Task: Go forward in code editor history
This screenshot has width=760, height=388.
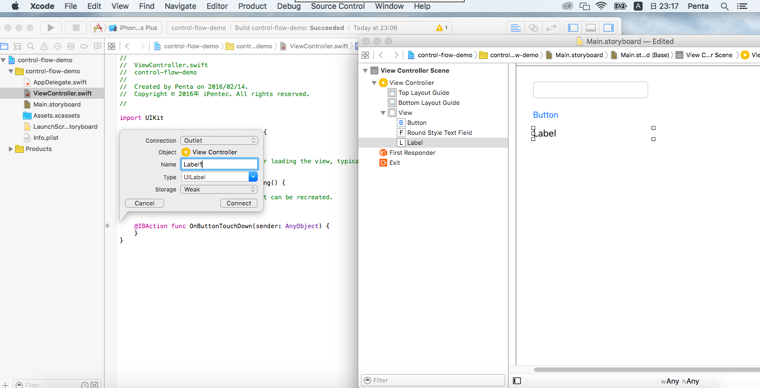Action: (142, 47)
